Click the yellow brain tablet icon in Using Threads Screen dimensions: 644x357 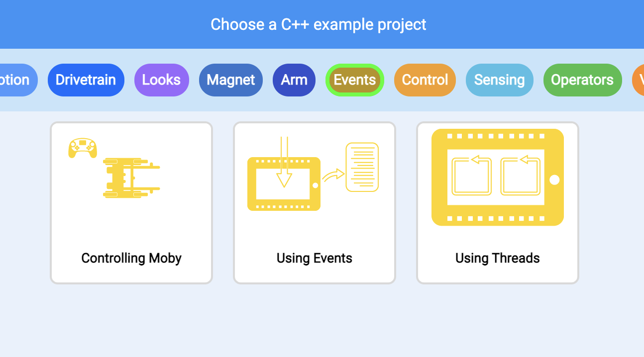click(498, 177)
